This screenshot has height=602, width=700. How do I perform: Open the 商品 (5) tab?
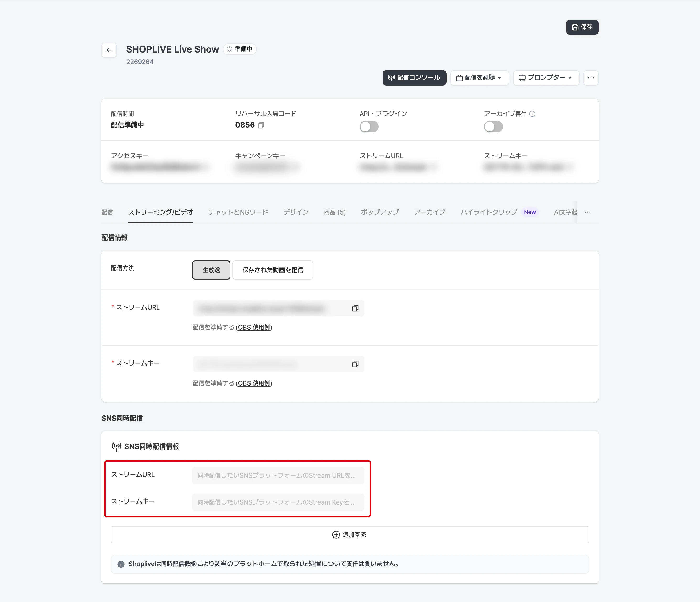pyautogui.click(x=334, y=212)
